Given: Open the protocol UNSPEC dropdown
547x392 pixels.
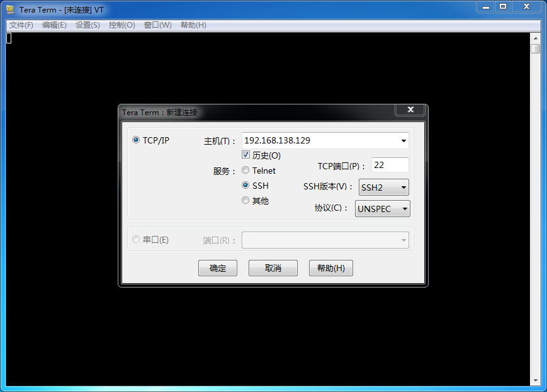Looking at the screenshot, I should [382, 208].
